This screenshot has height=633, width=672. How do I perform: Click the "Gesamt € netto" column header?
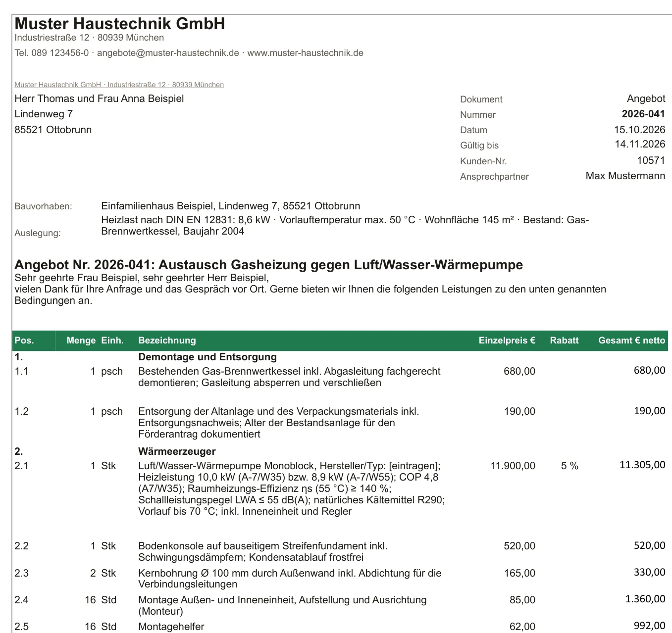(632, 341)
